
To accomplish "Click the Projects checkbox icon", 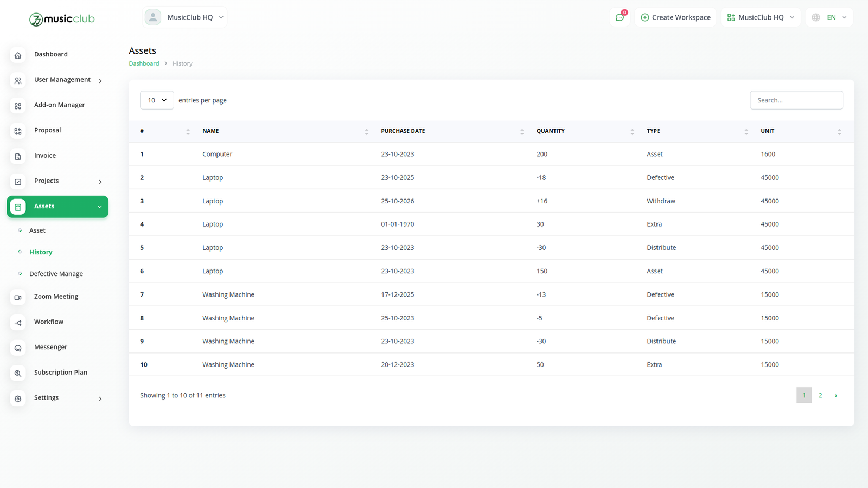I will (18, 182).
